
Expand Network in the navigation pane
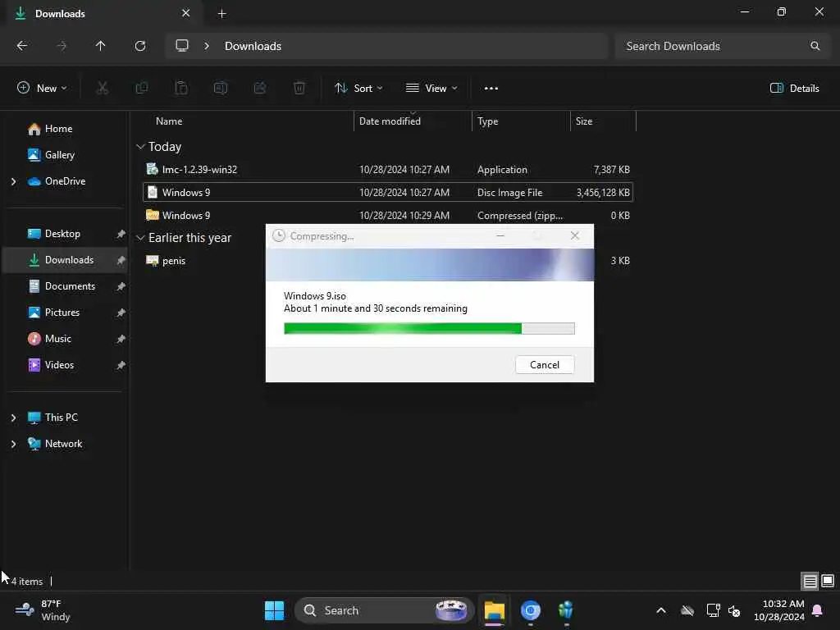click(13, 444)
